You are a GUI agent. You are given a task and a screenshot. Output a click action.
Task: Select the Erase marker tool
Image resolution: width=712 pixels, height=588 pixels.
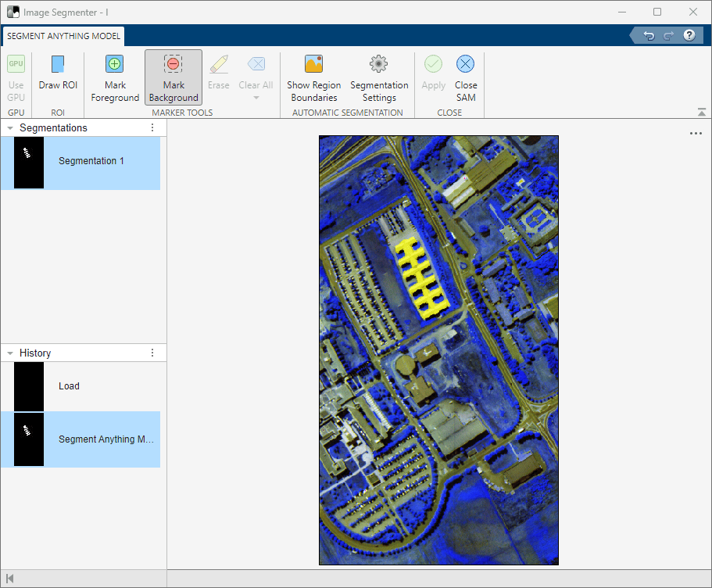pos(218,73)
